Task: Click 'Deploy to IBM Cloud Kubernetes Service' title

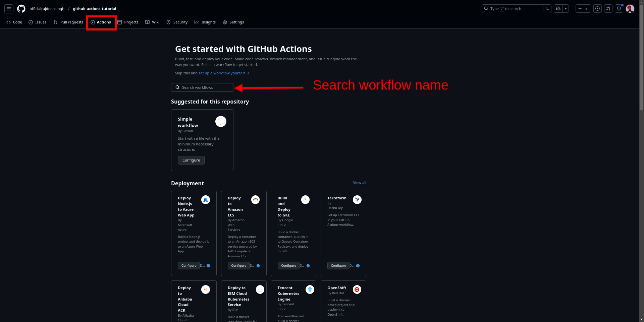Action: [x=238, y=296]
